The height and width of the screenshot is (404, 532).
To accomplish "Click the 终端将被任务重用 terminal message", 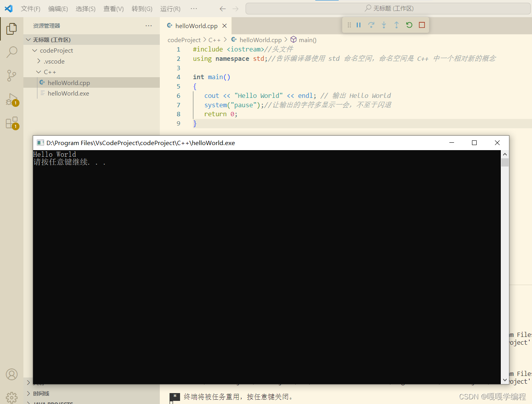I will pos(238,397).
